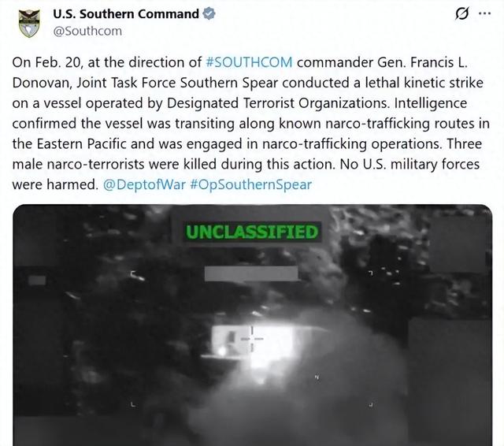
Task: Open the U.S. Southern Command profile avatar
Action: (29, 23)
